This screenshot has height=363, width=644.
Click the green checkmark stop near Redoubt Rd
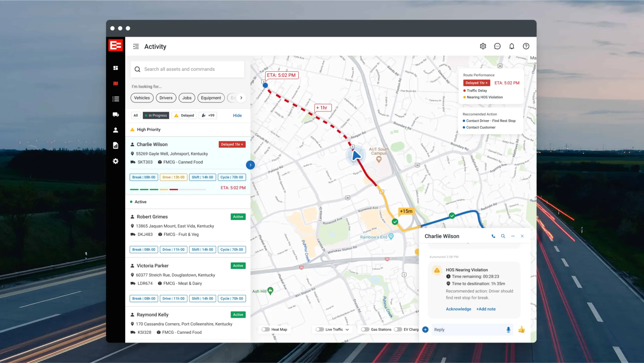(452, 216)
